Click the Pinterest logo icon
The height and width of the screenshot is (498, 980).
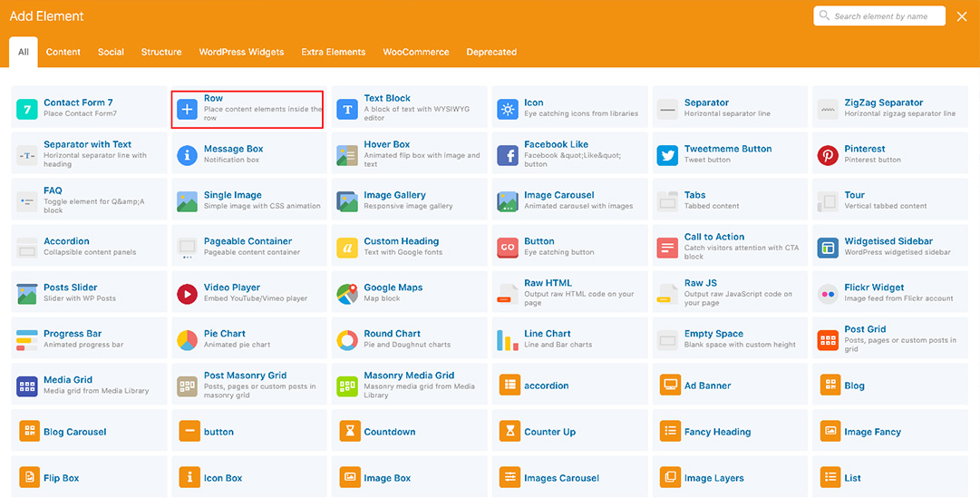(828, 155)
